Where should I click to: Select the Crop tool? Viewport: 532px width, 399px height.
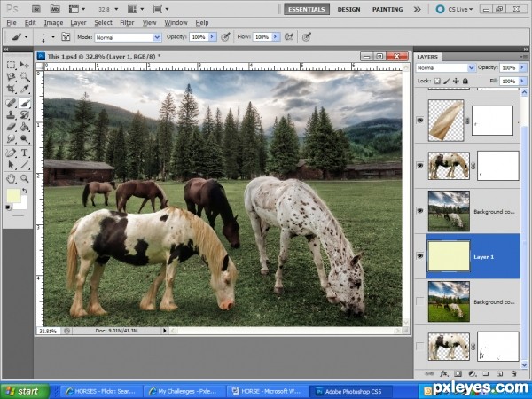tap(11, 90)
